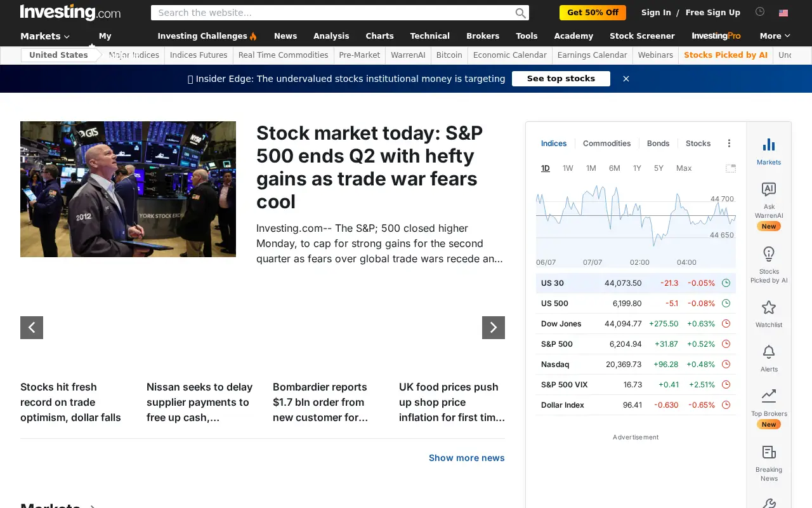
Task: Select the 6M chart range
Action: (614, 168)
